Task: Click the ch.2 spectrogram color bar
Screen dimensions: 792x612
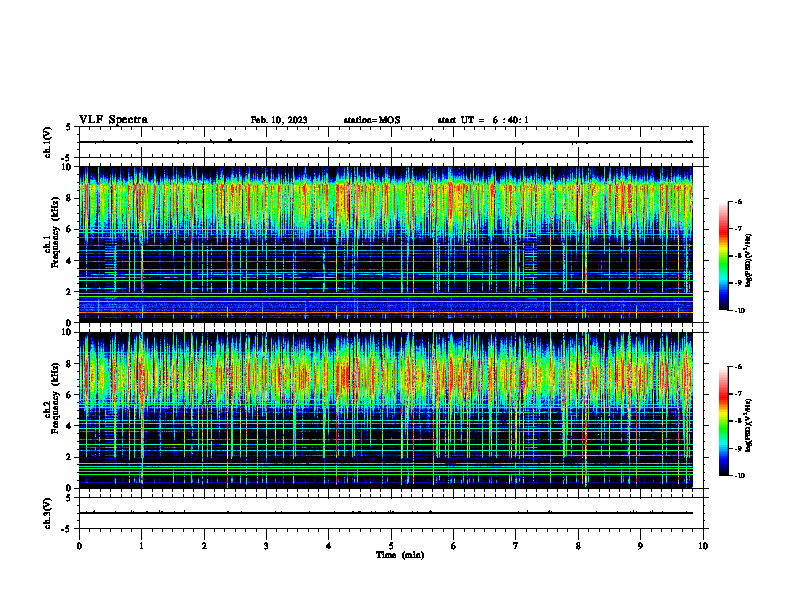Action: [x=724, y=421]
